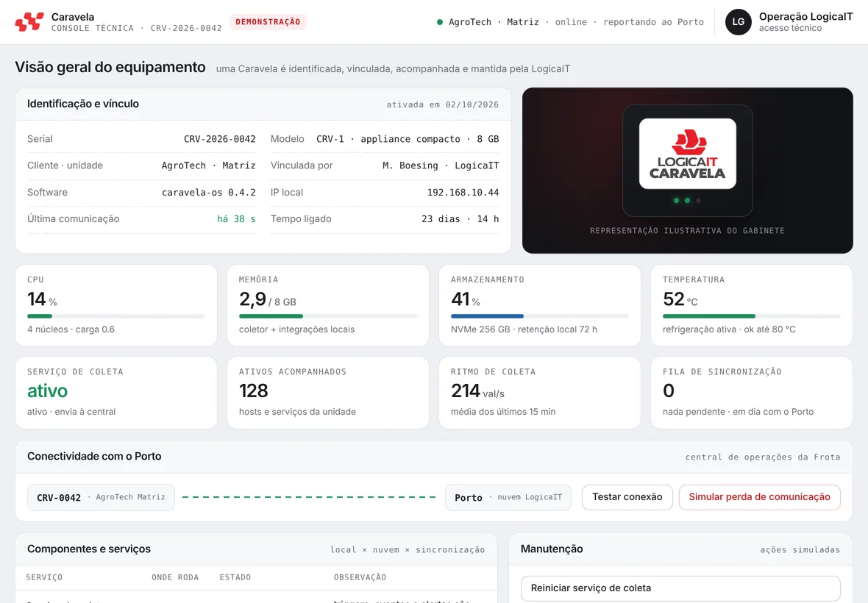Click the 'Componentes e serviços' heading
The width and height of the screenshot is (868, 603).
pyautogui.click(x=88, y=549)
